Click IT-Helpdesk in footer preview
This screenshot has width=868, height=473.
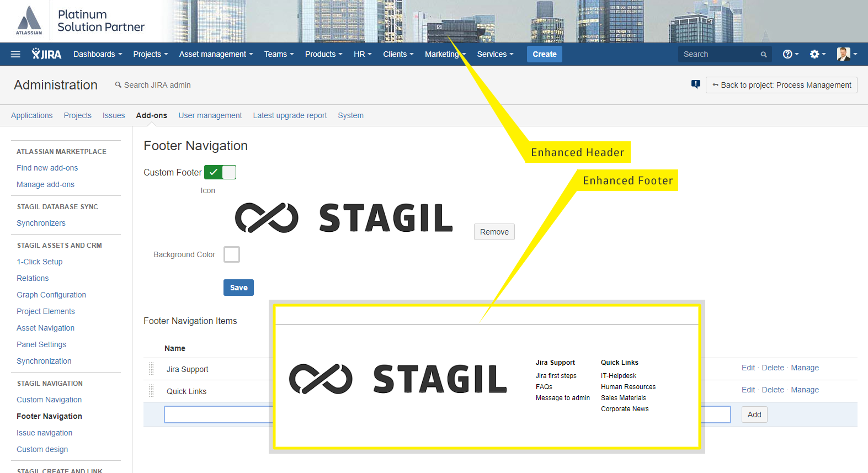tap(619, 376)
